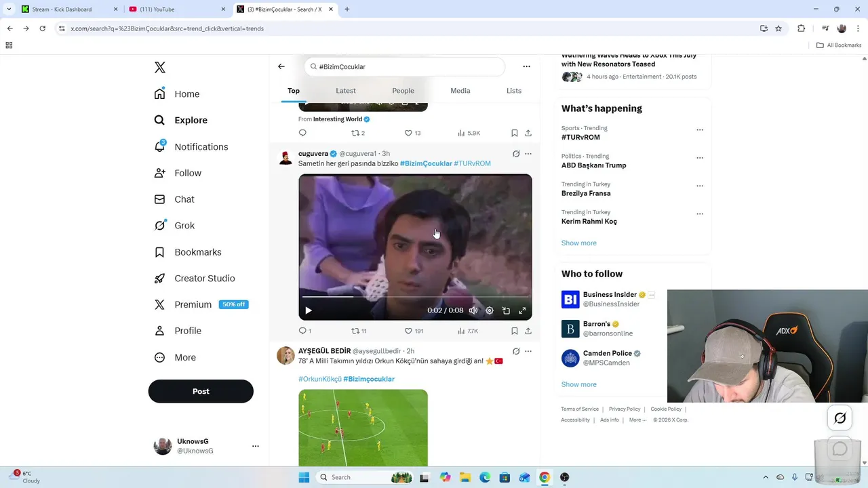Viewport: 868px width, 488px height.
Task: Show more under What's happening
Action: [579, 243]
